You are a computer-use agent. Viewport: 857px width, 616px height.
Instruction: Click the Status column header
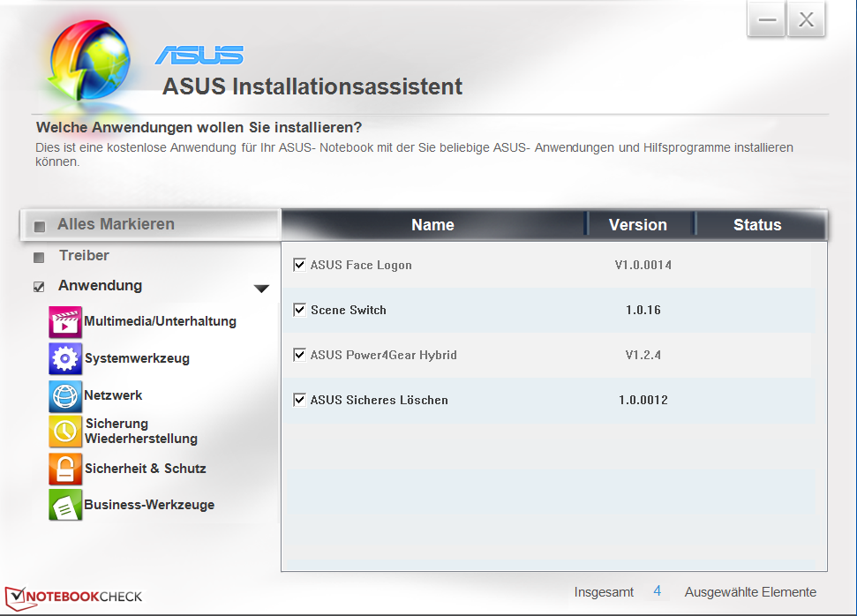click(757, 225)
